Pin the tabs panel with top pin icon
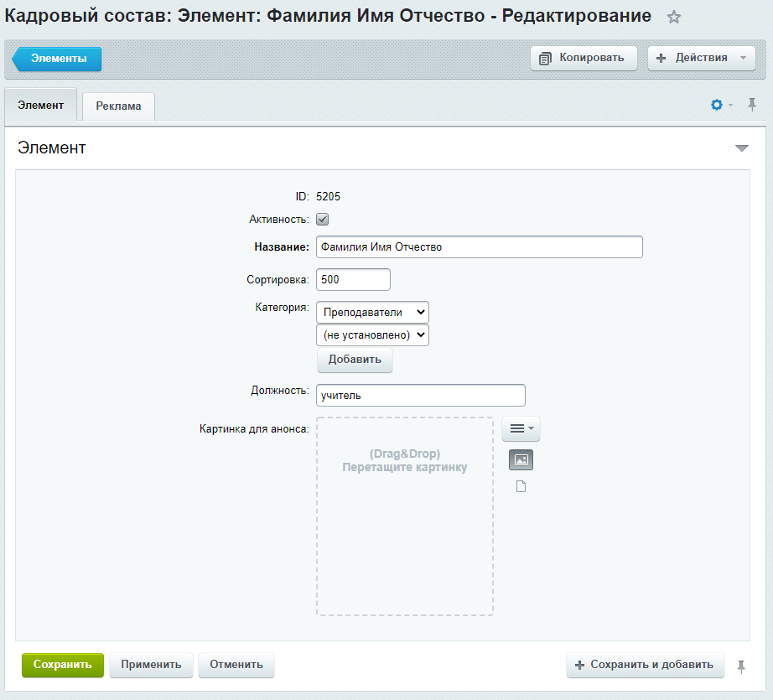Image resolution: width=773 pixels, height=700 pixels. tap(752, 105)
